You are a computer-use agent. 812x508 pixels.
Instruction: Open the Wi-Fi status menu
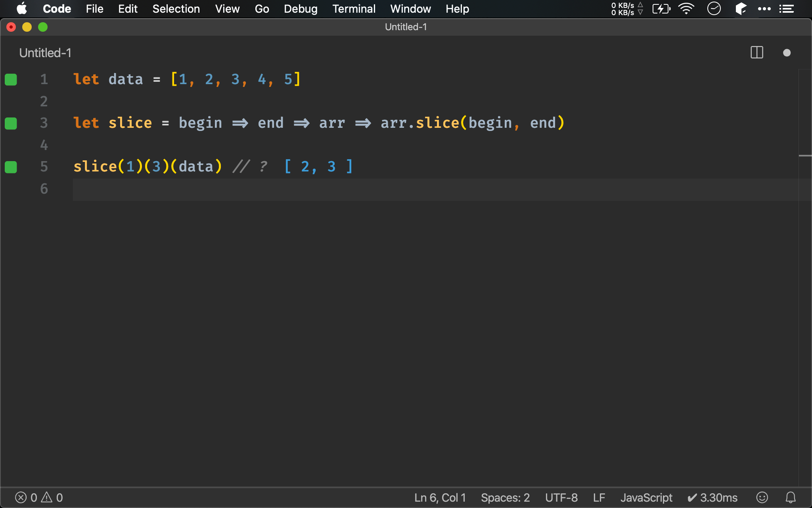click(686, 9)
